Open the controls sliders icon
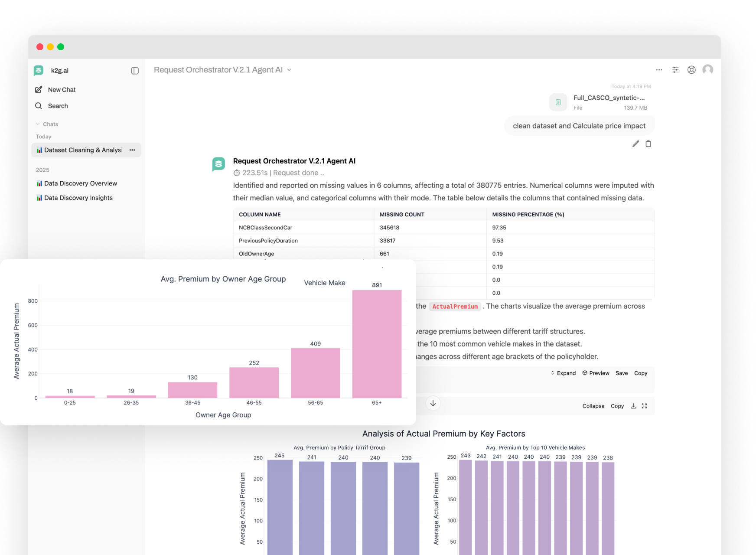This screenshot has height=555, width=756. tap(675, 70)
